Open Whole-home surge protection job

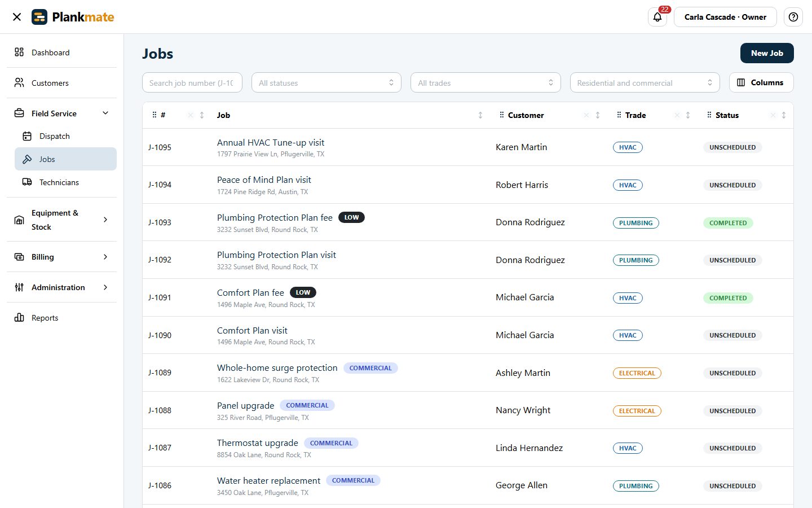277,367
